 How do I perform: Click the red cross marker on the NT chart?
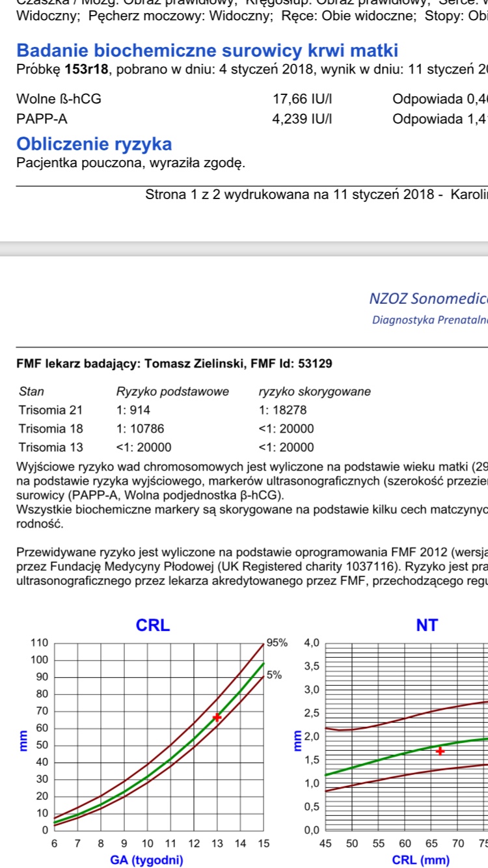tap(441, 751)
